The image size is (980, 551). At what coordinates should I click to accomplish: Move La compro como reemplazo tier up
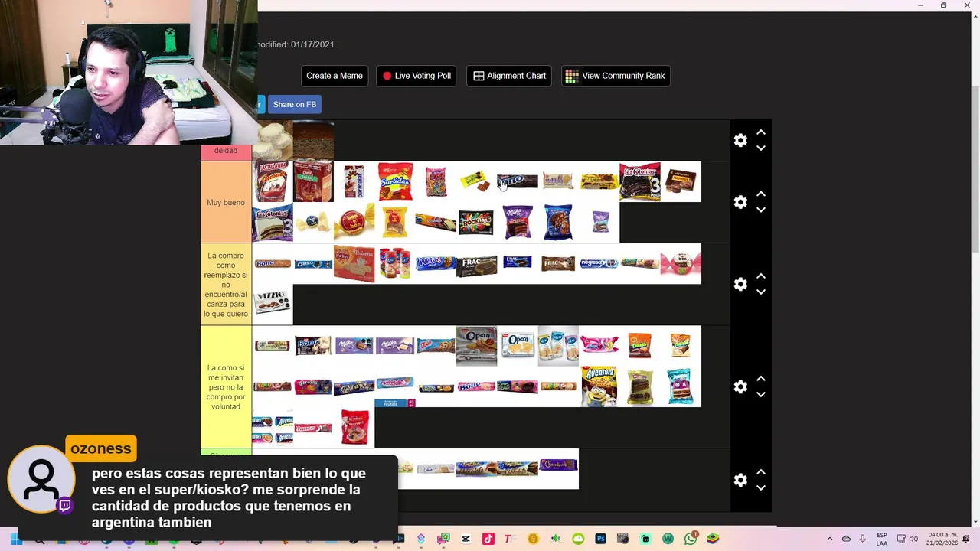point(761,276)
